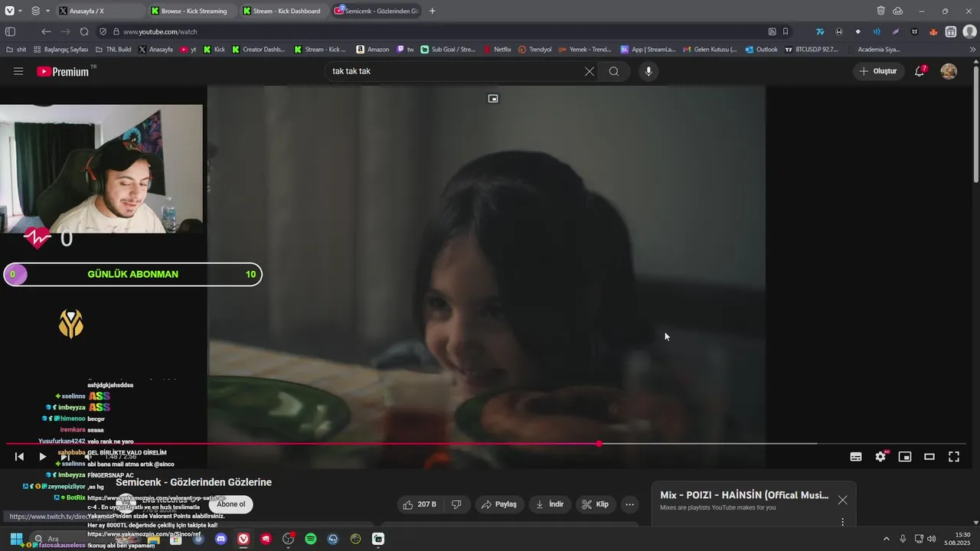Open the account avatar menu
The height and width of the screenshot is (551, 980).
pyautogui.click(x=949, y=71)
